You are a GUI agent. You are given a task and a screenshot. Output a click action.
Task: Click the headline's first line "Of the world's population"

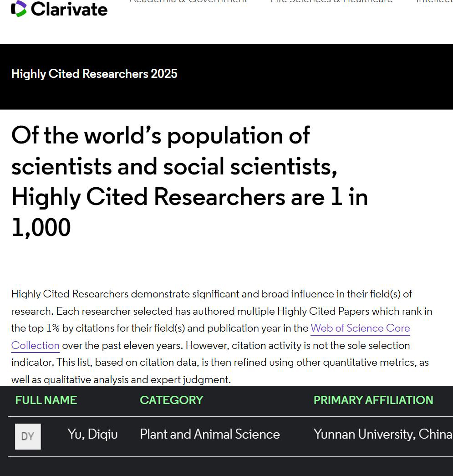point(160,135)
